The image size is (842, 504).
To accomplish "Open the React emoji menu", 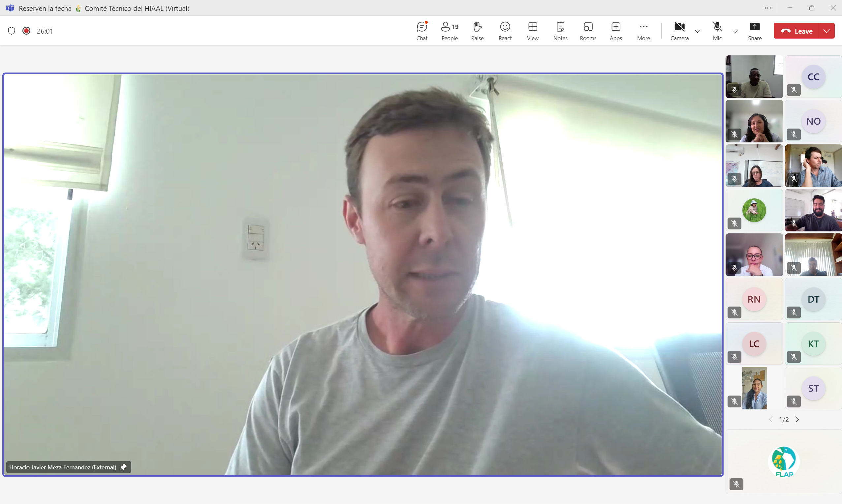I will 505,31.
